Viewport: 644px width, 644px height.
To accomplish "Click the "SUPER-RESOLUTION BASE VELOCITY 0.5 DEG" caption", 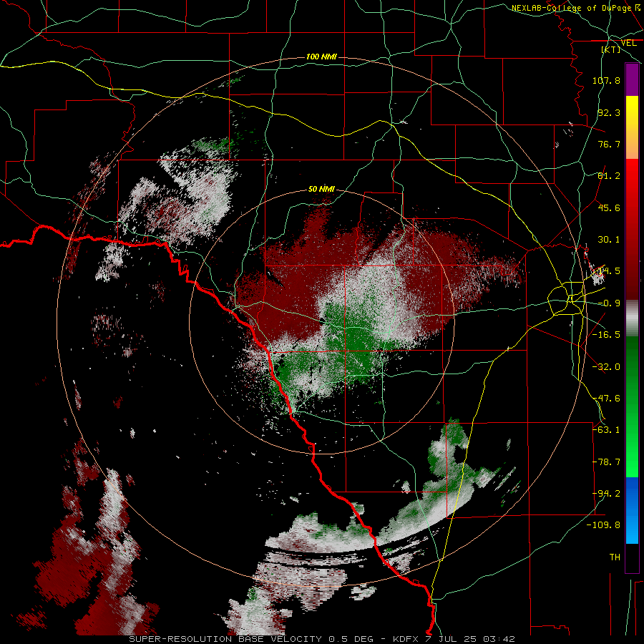I will pyautogui.click(x=251, y=639).
